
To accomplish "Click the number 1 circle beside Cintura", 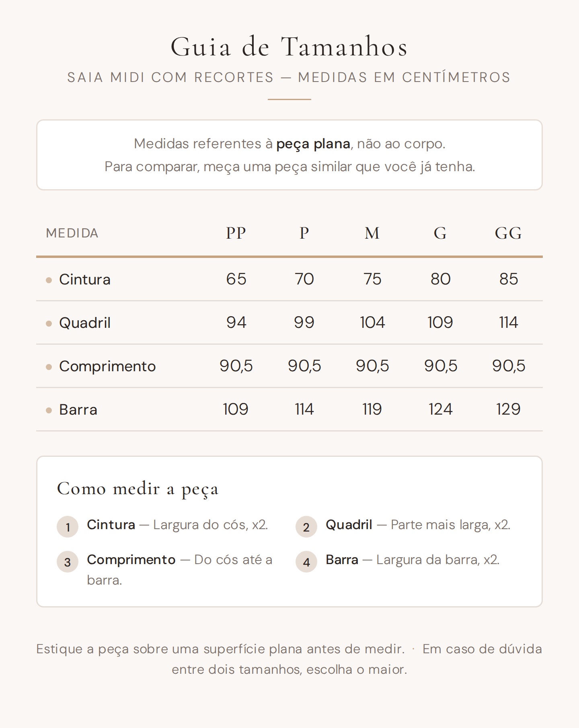I will pyautogui.click(x=68, y=527).
